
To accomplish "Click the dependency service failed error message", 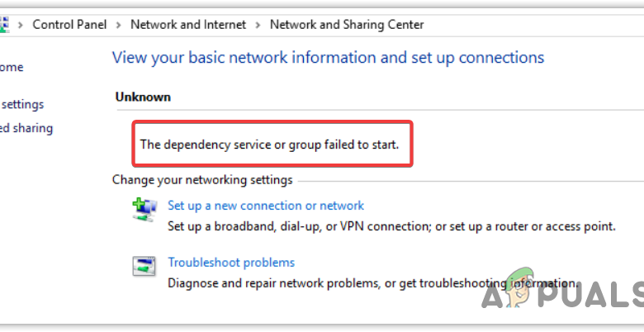I will [269, 145].
